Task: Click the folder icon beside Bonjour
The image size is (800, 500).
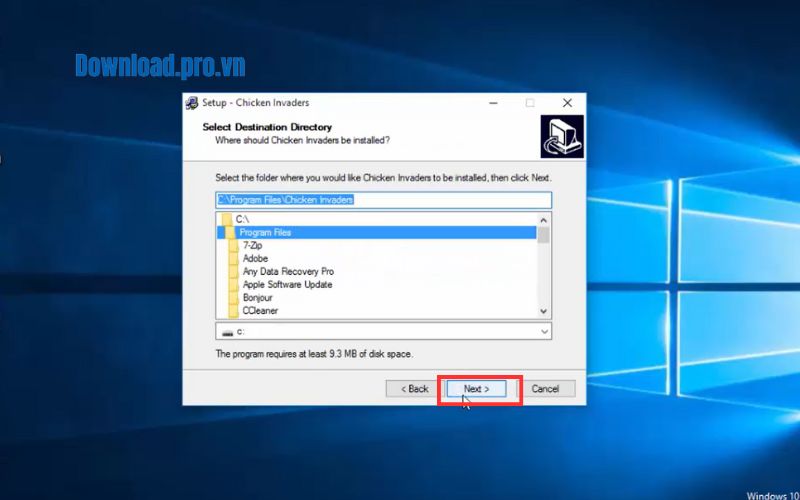Action: pyautogui.click(x=234, y=297)
